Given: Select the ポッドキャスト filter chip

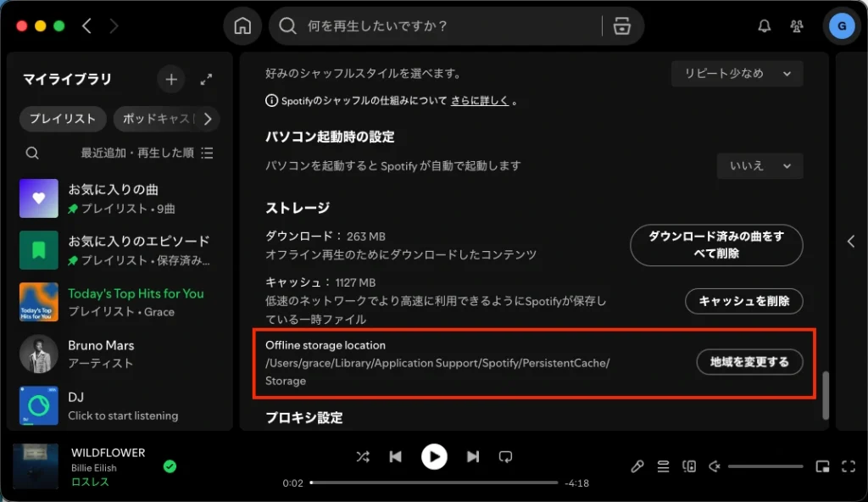Looking at the screenshot, I should (x=155, y=119).
